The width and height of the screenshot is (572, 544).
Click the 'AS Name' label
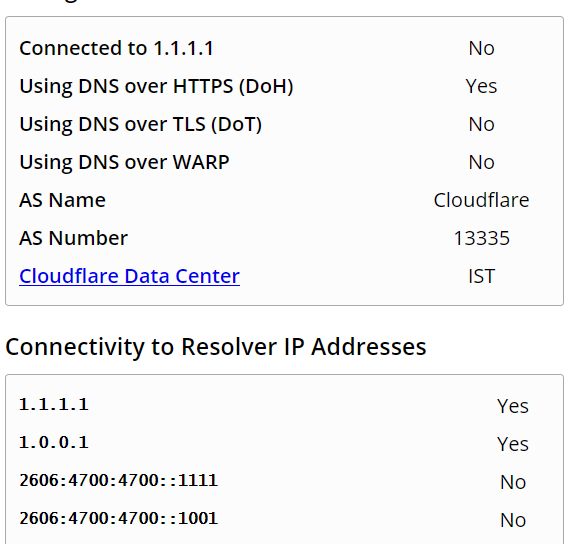(62, 200)
